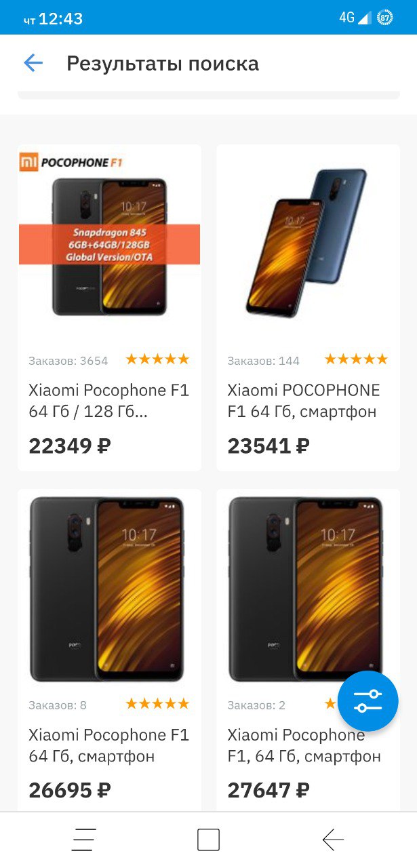
Task: Open title 'Xiaomi Pocophone F1 64 Гб / 128 Гб...'
Action: pyautogui.click(x=109, y=401)
